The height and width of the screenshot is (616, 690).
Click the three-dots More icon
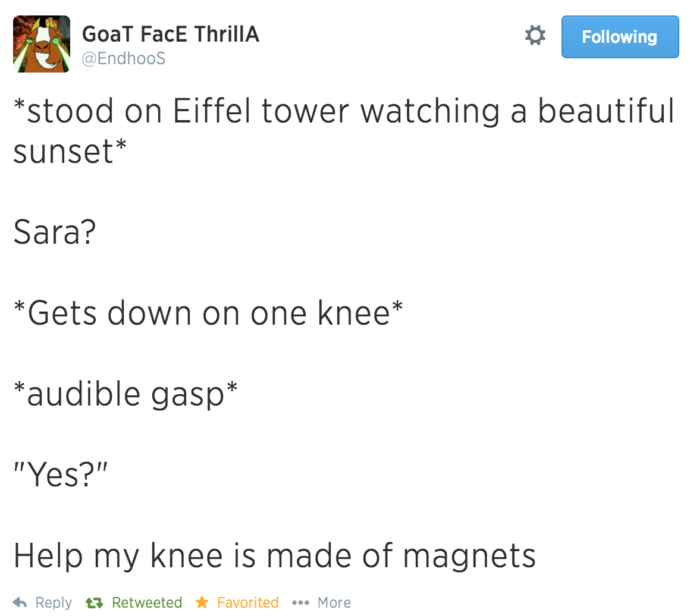[300, 602]
